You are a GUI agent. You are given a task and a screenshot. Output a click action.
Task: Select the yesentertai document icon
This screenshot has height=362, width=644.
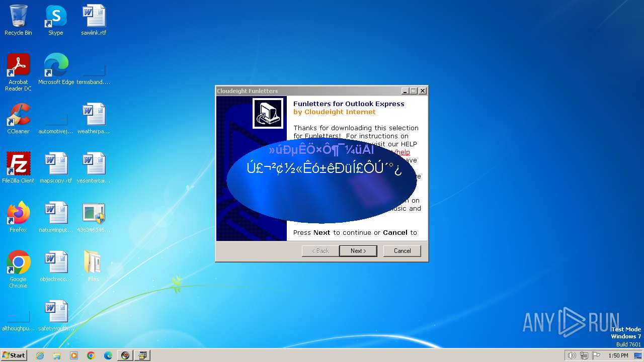click(x=94, y=168)
